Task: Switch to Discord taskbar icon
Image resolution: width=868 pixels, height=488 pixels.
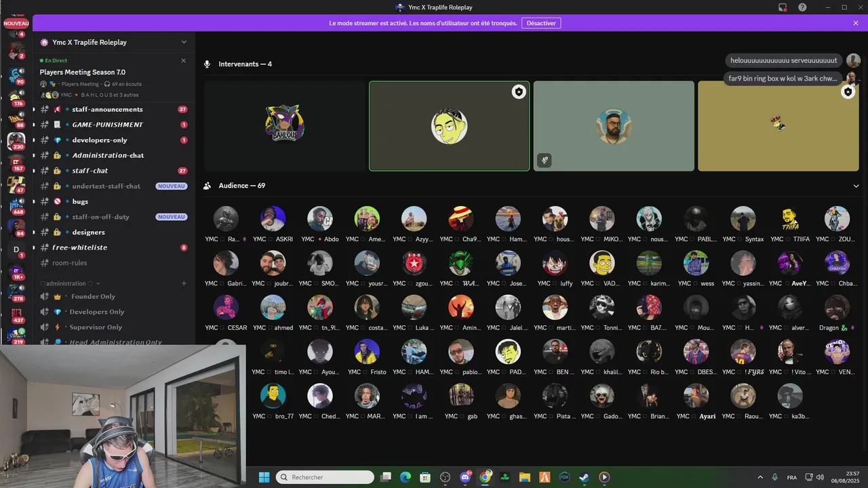Action: [x=465, y=477]
